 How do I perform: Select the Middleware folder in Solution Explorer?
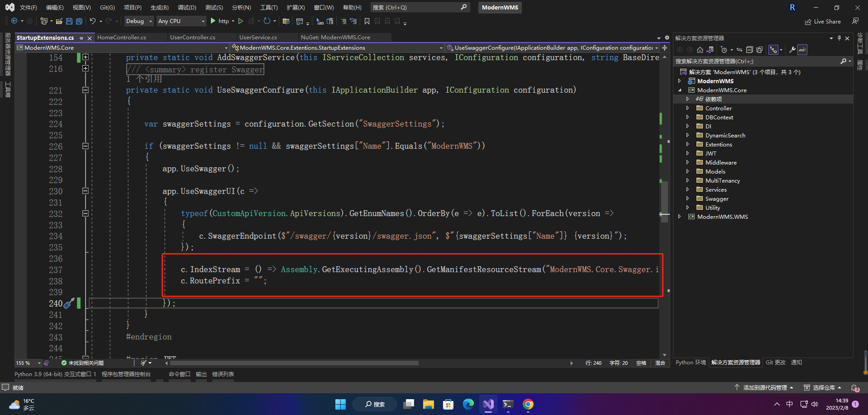pos(721,162)
